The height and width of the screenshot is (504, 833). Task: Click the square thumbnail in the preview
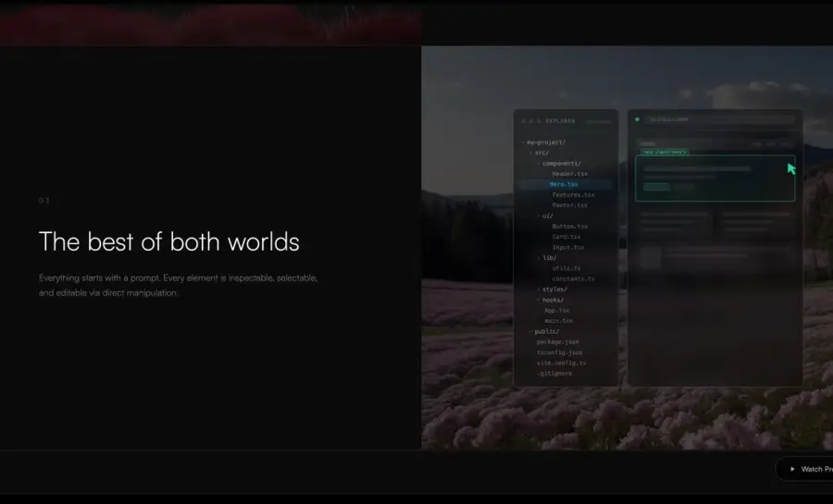click(651, 257)
